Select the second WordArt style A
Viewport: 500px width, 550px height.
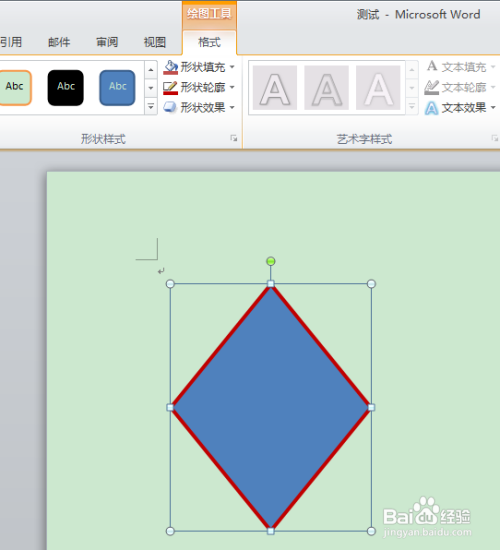[x=327, y=88]
